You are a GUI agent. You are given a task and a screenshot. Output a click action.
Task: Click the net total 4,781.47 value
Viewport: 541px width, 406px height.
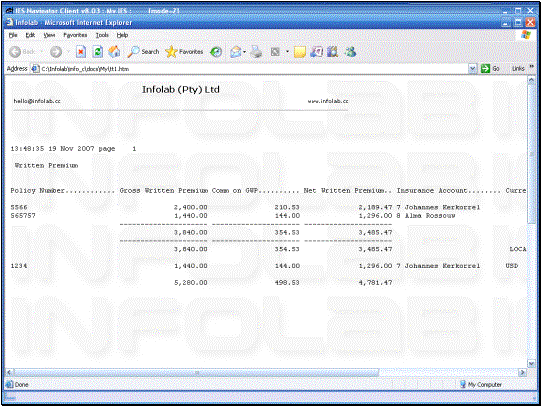pyautogui.click(x=375, y=283)
